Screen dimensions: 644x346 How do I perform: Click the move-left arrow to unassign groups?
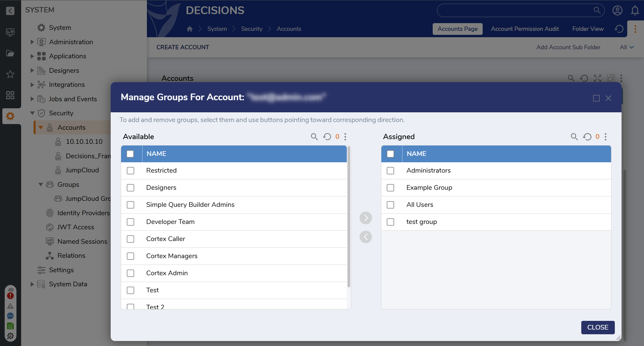pos(366,237)
